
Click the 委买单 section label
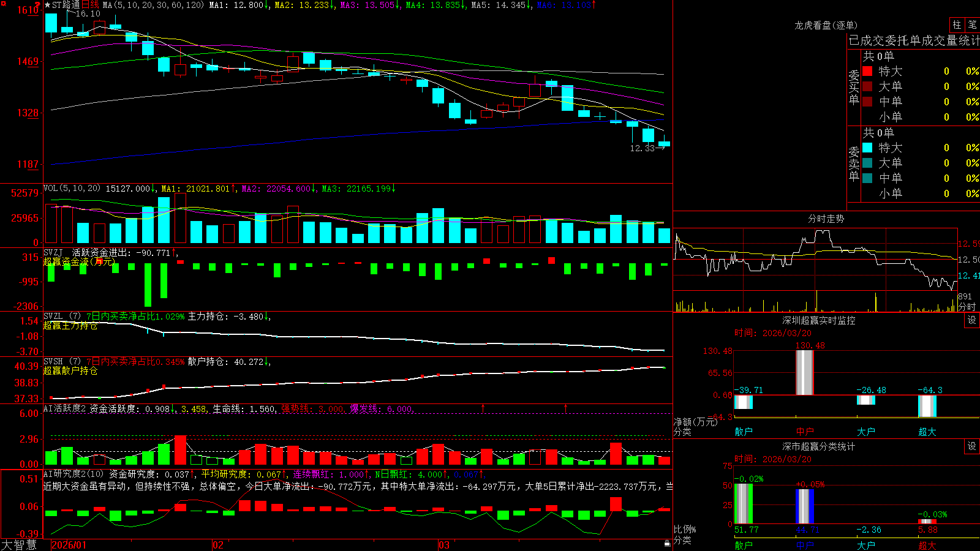point(854,88)
